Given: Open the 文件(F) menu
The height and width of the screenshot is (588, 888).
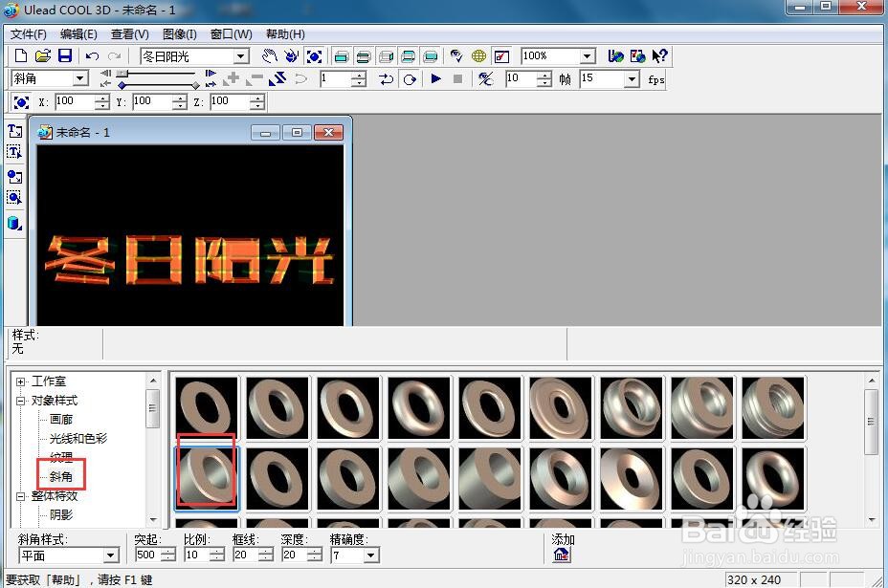Looking at the screenshot, I should pyautogui.click(x=29, y=34).
